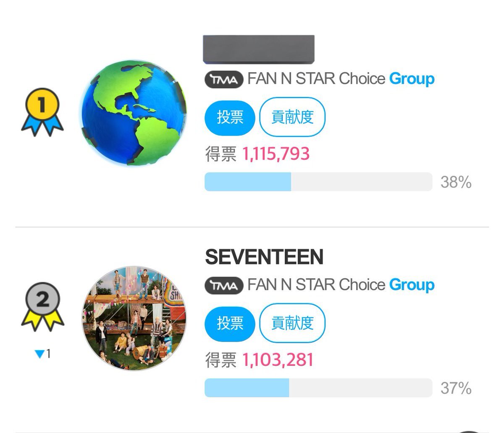The height and width of the screenshot is (433, 504).
Task: Open 貢献度 for the first place entry
Action: (x=292, y=117)
